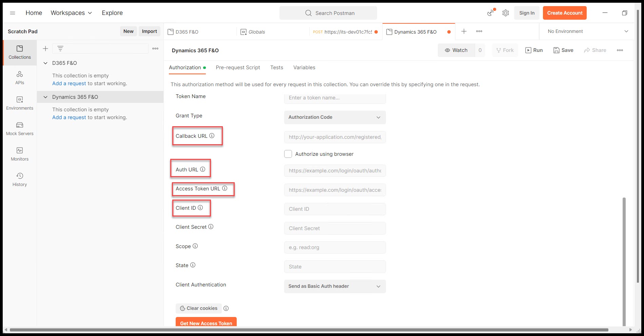Open the Client Authentication dropdown

click(x=335, y=286)
